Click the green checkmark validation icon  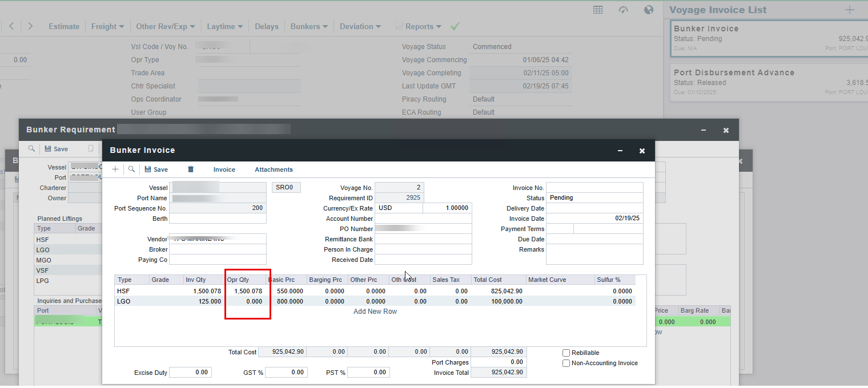pos(455,26)
